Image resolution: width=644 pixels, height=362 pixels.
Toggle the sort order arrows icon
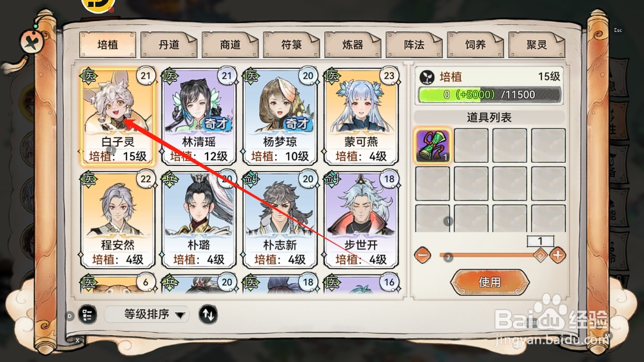point(208,315)
